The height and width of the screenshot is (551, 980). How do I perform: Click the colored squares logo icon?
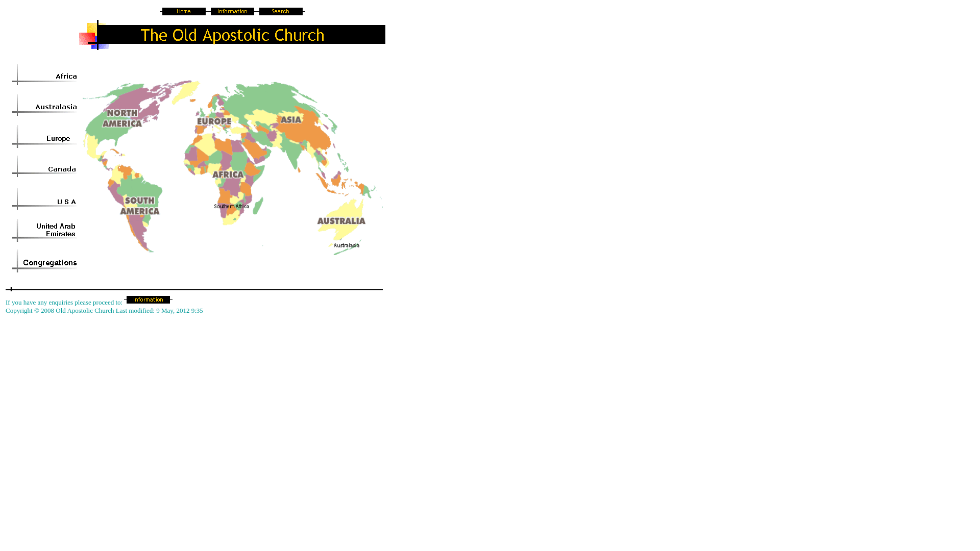point(94,35)
